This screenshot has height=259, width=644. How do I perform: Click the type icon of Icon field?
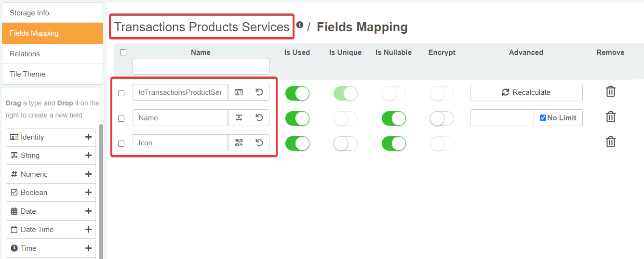pyautogui.click(x=239, y=143)
